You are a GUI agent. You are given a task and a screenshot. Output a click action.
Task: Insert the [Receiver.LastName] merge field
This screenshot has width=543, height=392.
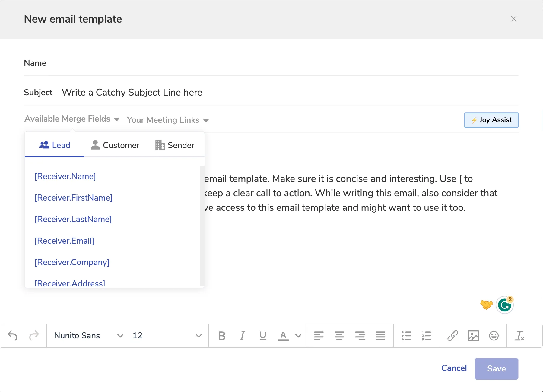click(73, 219)
